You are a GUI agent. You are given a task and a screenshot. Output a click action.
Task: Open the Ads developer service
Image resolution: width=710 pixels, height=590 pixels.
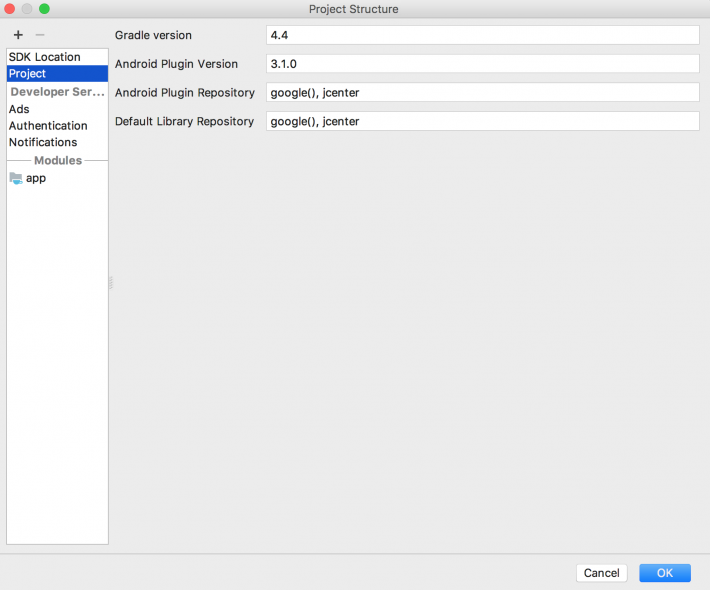pyautogui.click(x=19, y=109)
